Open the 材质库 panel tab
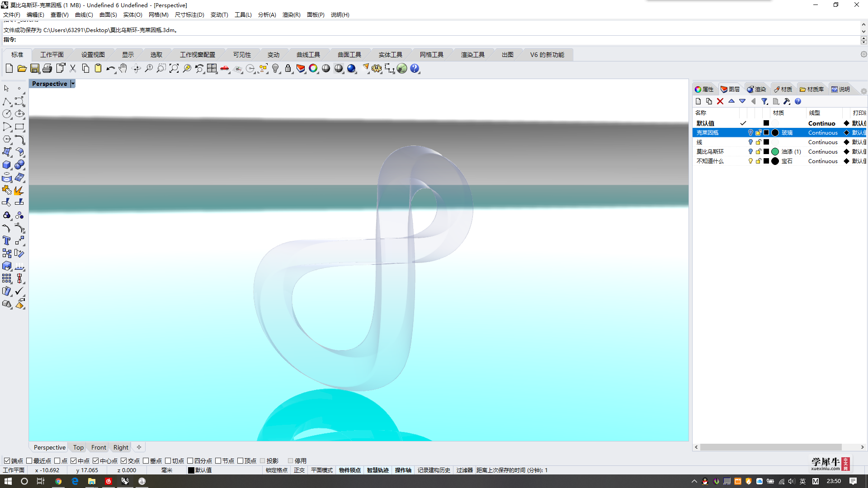Screen dimensions: 868x488 tap(811, 89)
